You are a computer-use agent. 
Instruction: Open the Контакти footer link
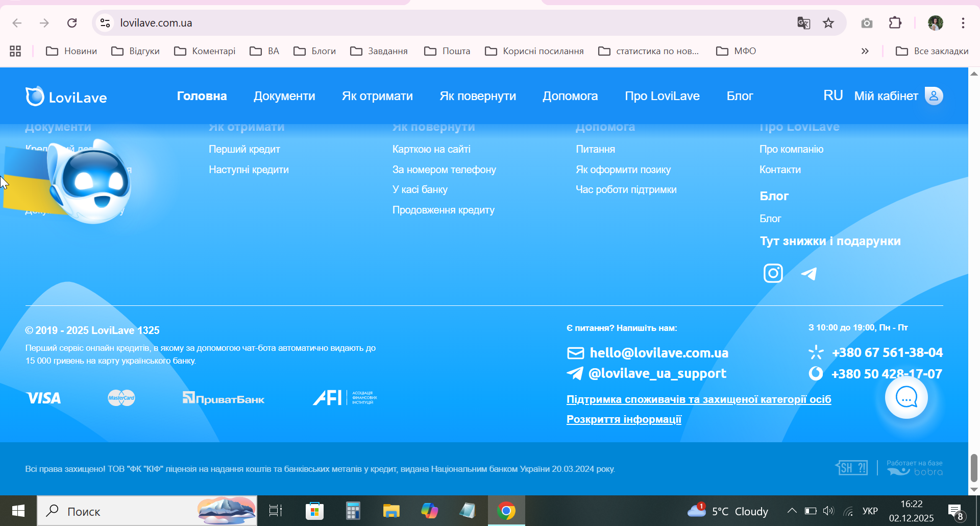780,170
